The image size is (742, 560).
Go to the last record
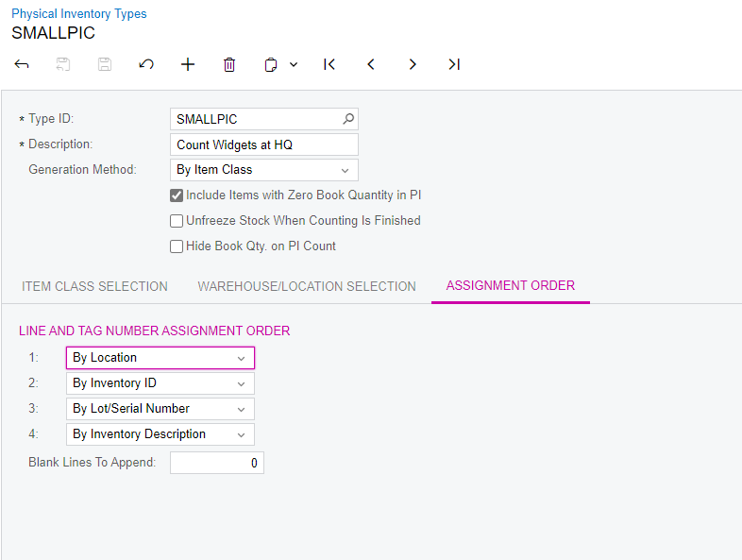pyautogui.click(x=454, y=64)
